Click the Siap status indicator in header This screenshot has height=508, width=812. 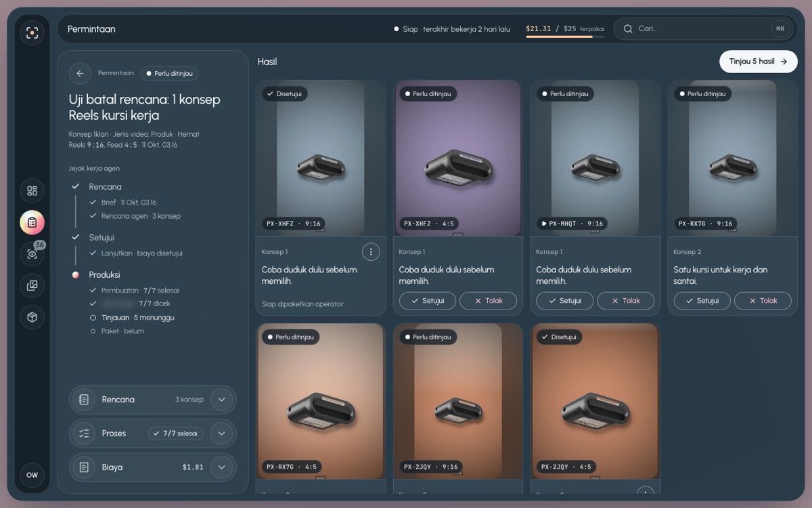(x=452, y=29)
